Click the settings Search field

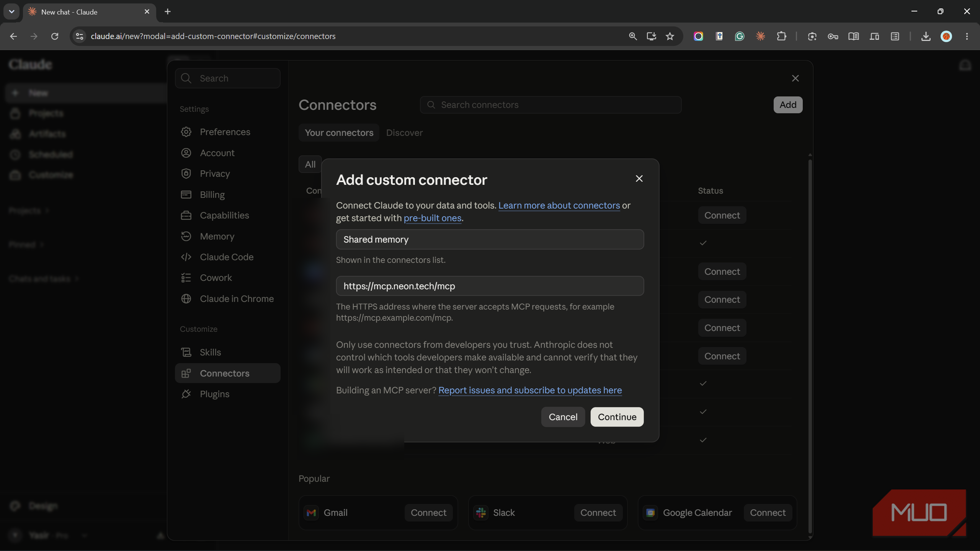(228, 78)
